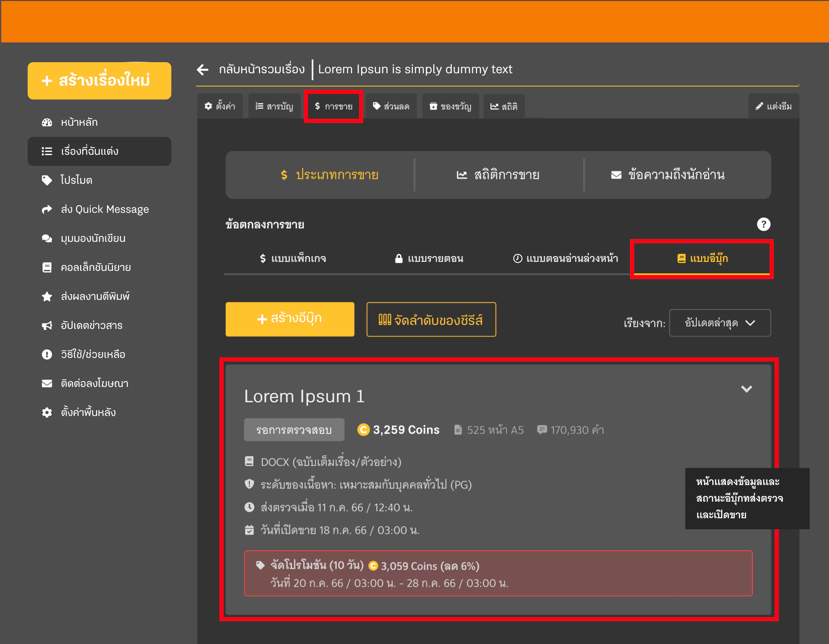The width and height of the screenshot is (829, 644).
Task: Click the clock icon of แบบตอนอ่านล่วงหน้า
Action: [x=517, y=258]
